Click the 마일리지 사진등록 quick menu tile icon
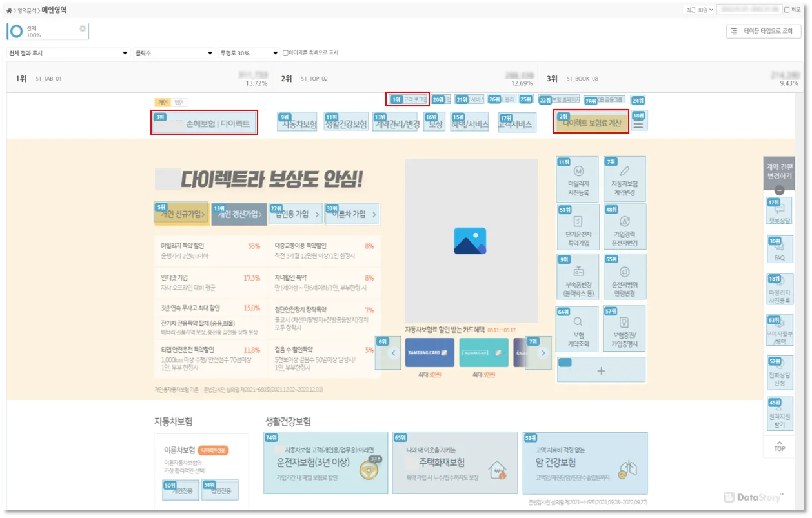The width and height of the screenshot is (812, 518). click(579, 172)
